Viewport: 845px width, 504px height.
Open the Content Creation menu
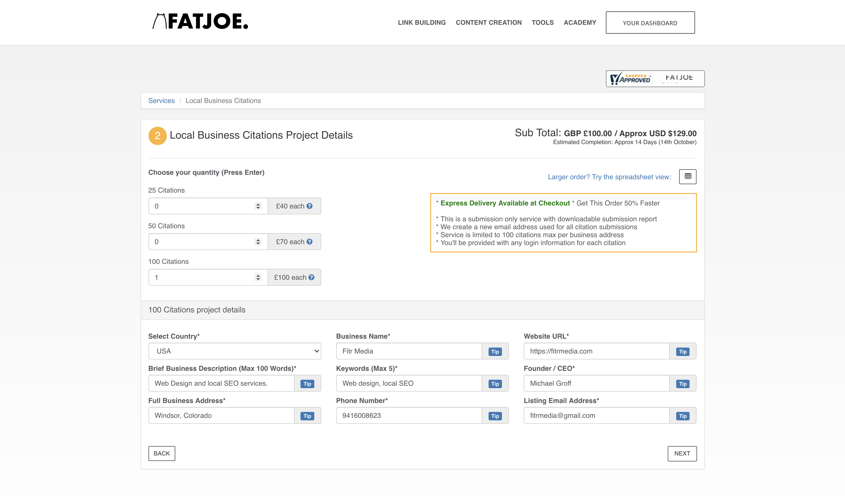pos(489,23)
